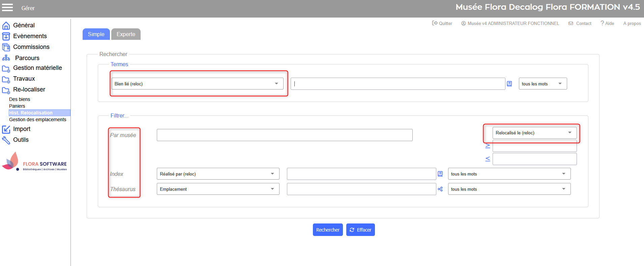Image resolution: width=644 pixels, height=266 pixels.
Task: Open 'Gestion des emplacements' submenu item
Action: pos(37,119)
